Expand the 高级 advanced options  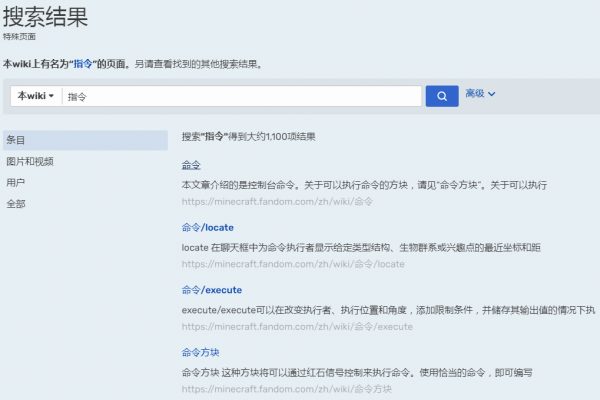[480, 94]
